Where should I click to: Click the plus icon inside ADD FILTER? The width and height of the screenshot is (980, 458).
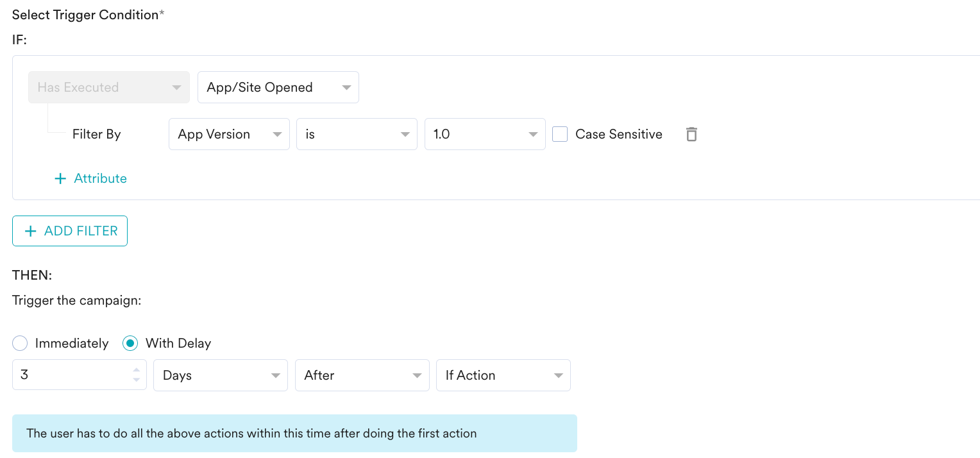[30, 230]
